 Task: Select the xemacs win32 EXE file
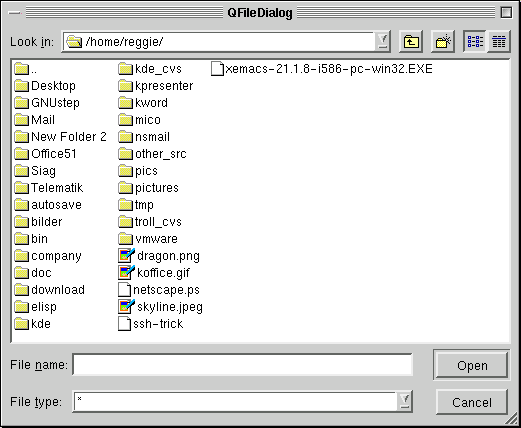pyautogui.click(x=322, y=69)
